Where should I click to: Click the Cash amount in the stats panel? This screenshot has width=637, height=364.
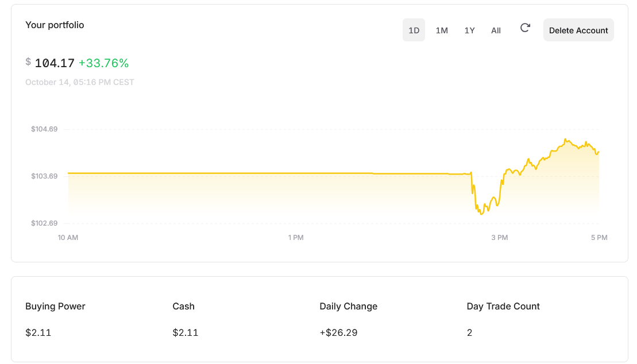(184, 332)
